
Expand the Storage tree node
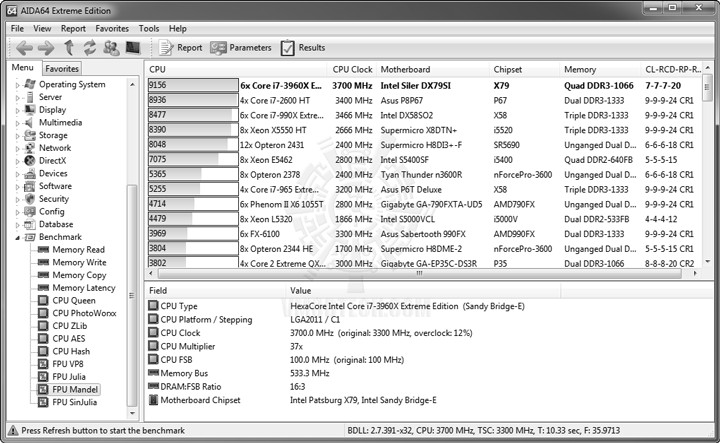coord(17,136)
